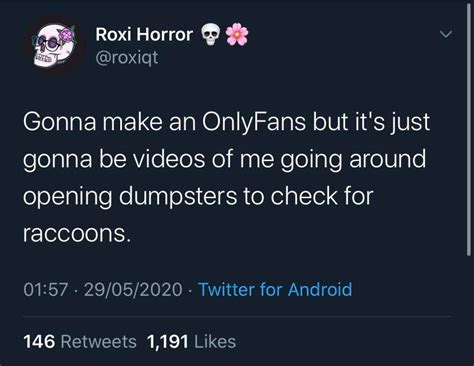Screen dimensions: 474x366
Task: View the 1,191 Likes list
Action: point(191,342)
